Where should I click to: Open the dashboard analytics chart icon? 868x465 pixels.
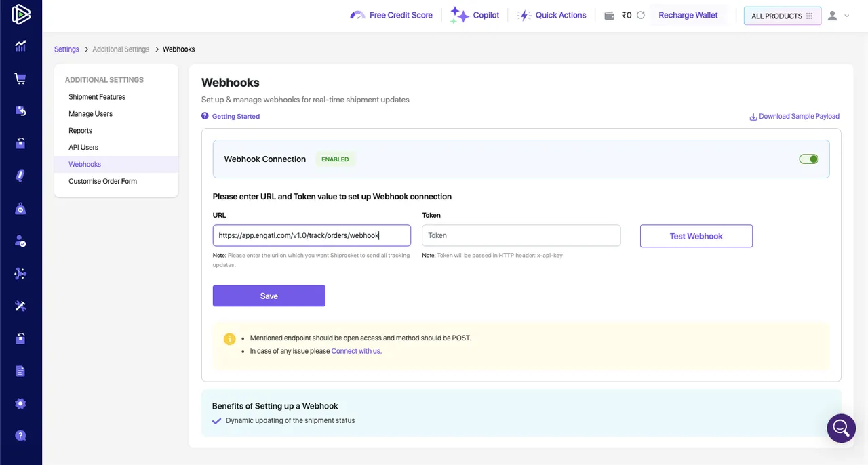pos(20,46)
